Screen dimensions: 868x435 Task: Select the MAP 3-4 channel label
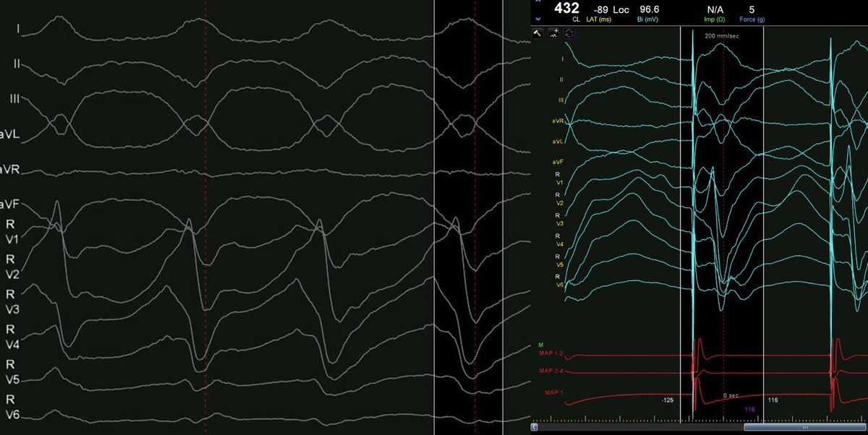click(x=552, y=371)
